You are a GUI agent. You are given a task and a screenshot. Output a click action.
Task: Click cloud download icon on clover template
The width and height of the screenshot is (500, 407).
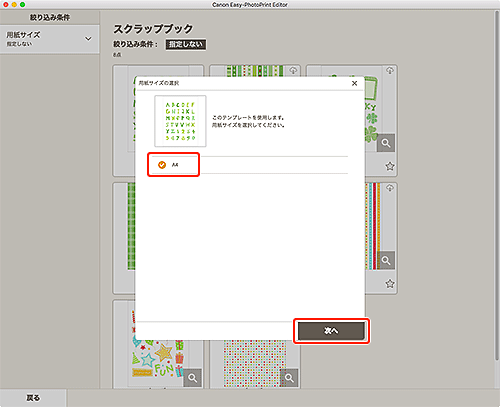pyautogui.click(x=390, y=70)
